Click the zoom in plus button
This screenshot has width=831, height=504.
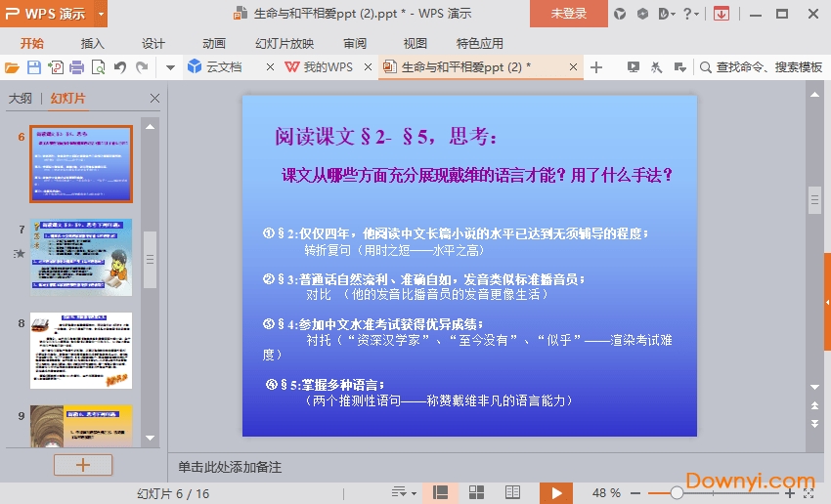(789, 493)
